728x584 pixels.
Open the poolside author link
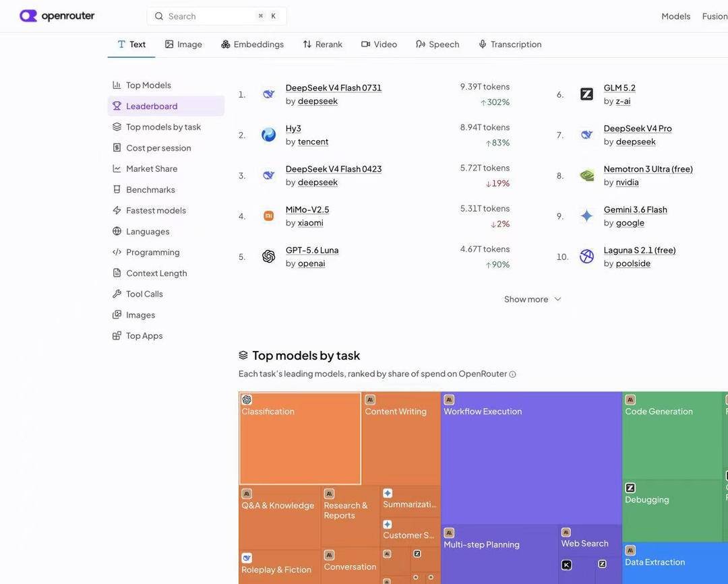633,263
